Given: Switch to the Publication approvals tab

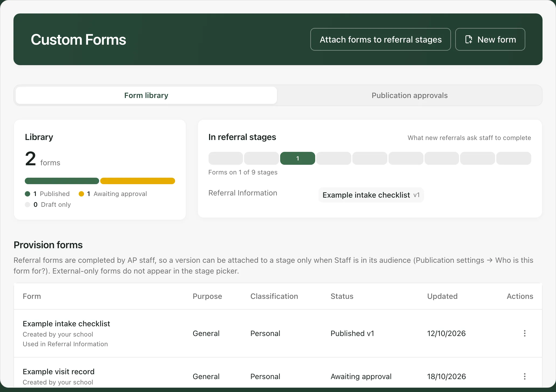Looking at the screenshot, I should [409, 95].
